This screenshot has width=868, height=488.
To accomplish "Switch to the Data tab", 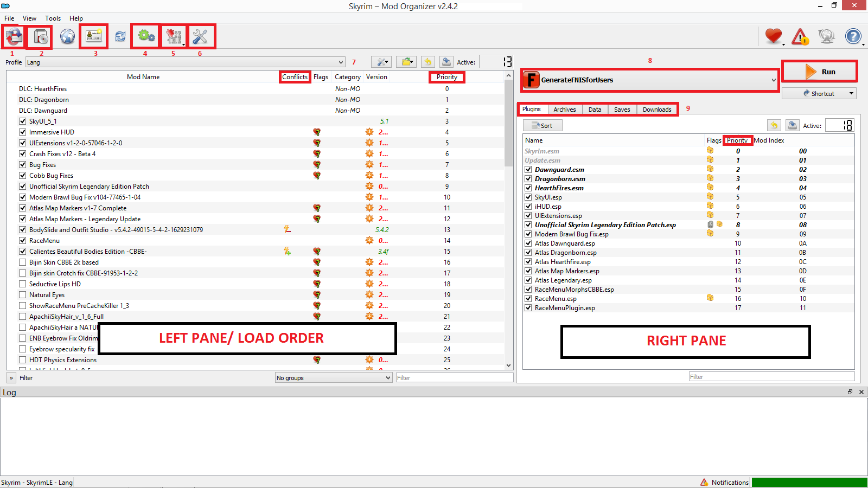I will point(595,110).
